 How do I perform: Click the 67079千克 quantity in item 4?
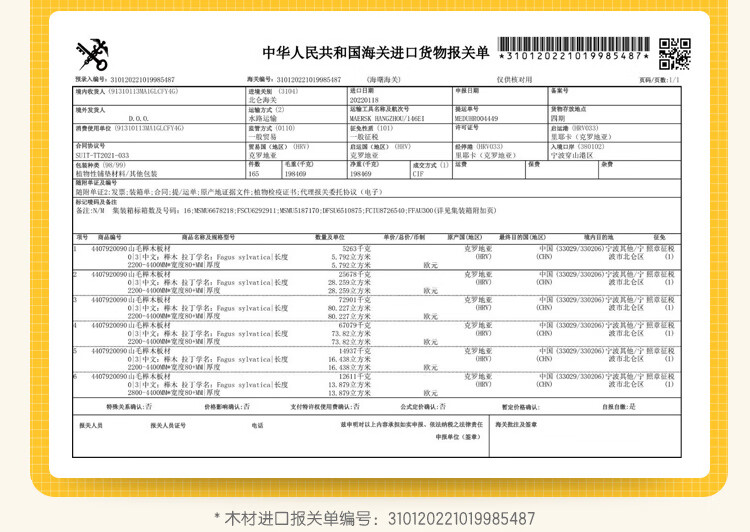(x=354, y=325)
